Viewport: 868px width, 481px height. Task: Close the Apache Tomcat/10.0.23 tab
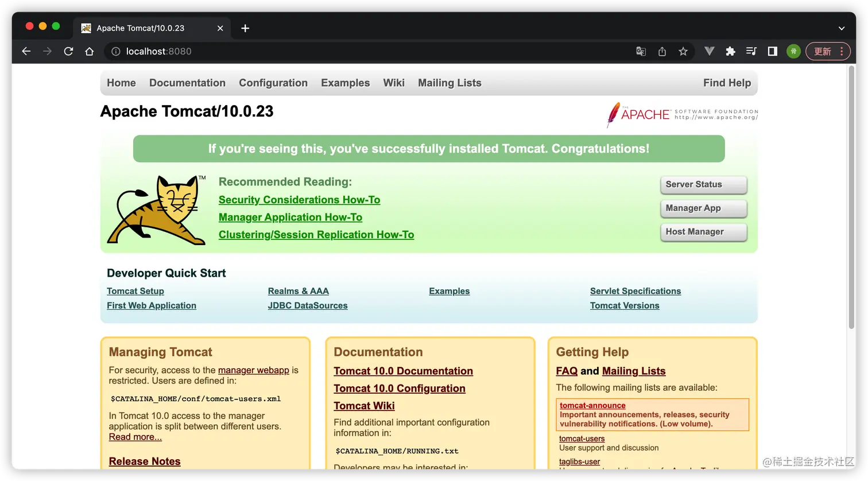[x=220, y=28]
